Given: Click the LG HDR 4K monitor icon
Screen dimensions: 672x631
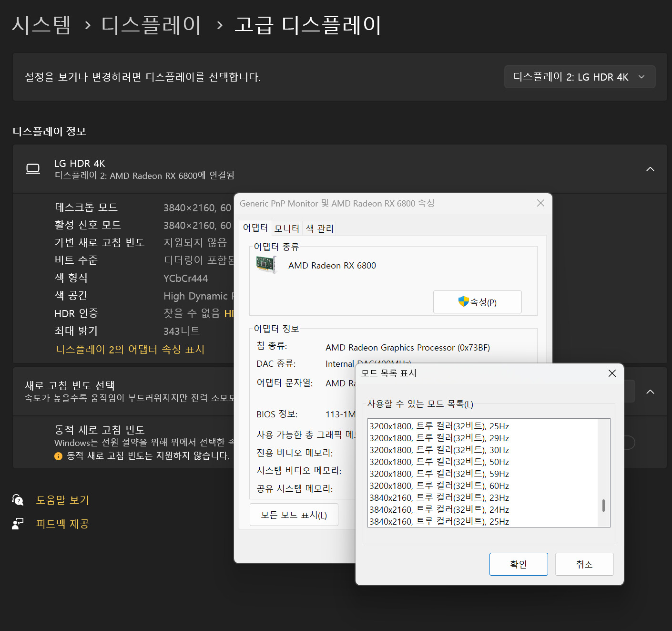Looking at the screenshot, I should [x=33, y=169].
